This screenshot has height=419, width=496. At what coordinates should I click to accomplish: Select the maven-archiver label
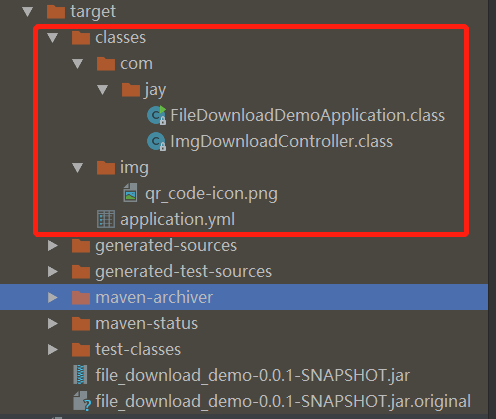pos(154,298)
